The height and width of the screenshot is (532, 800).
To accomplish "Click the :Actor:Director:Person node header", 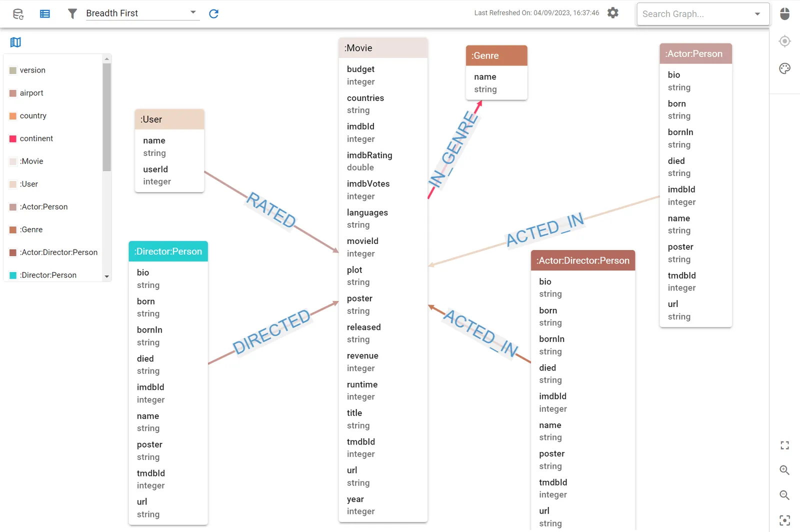I will point(583,260).
